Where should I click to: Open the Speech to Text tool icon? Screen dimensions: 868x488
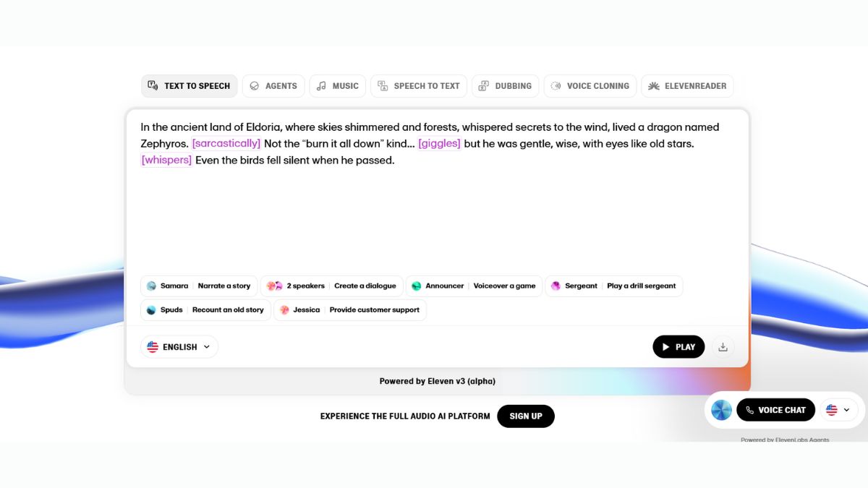coord(381,85)
